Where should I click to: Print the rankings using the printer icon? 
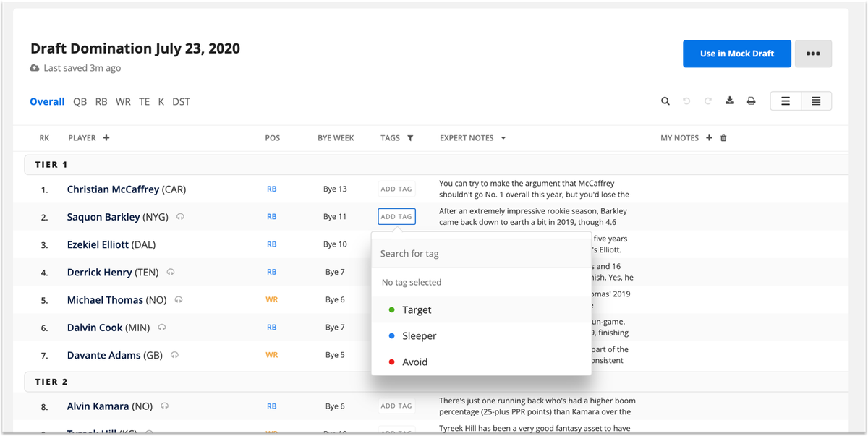(x=751, y=101)
